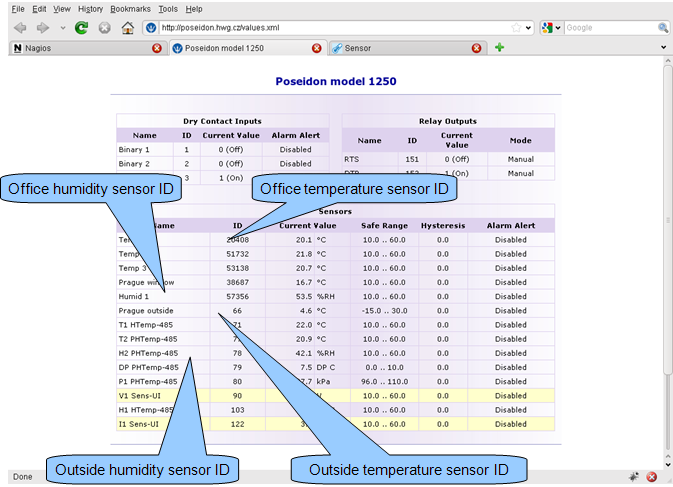Click sensor ID 53138
This screenshot has width=673, height=487.
[x=237, y=268]
